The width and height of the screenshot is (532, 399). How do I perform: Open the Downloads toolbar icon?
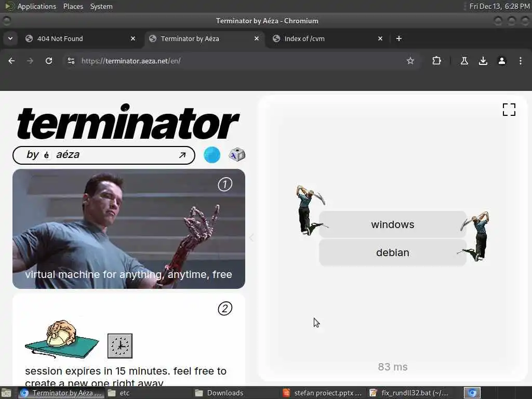[483, 61]
